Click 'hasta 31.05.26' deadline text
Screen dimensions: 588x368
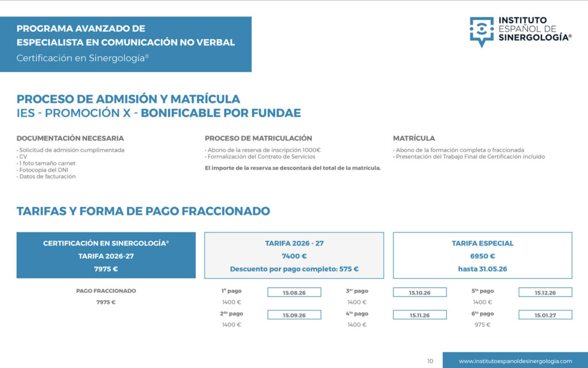pos(482,269)
